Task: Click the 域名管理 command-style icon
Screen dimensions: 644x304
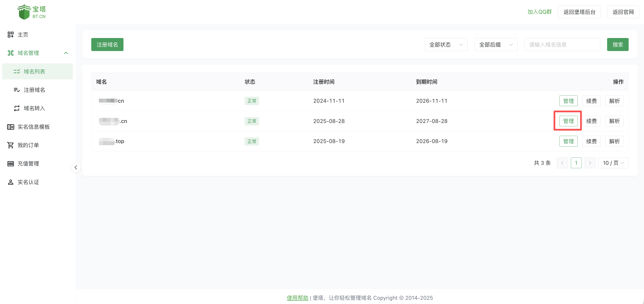Action: pos(10,53)
